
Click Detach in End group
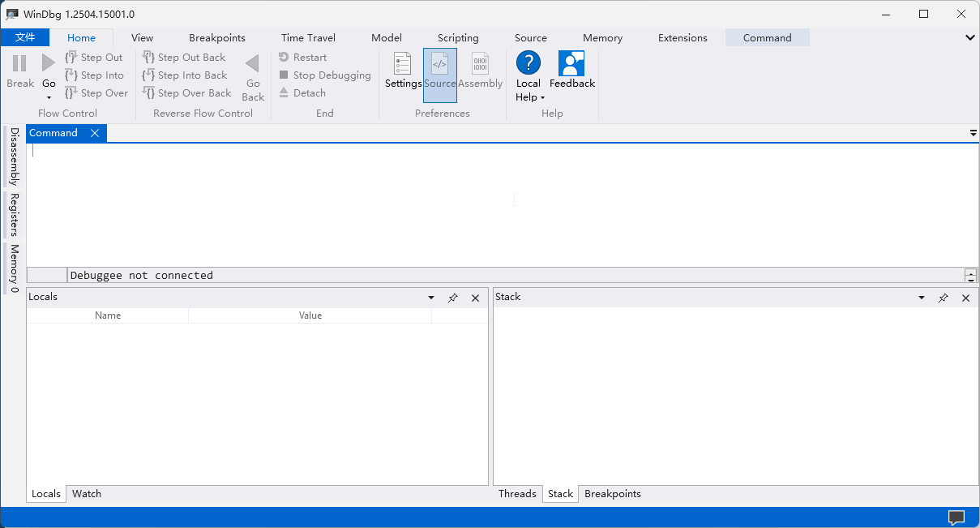coord(302,93)
